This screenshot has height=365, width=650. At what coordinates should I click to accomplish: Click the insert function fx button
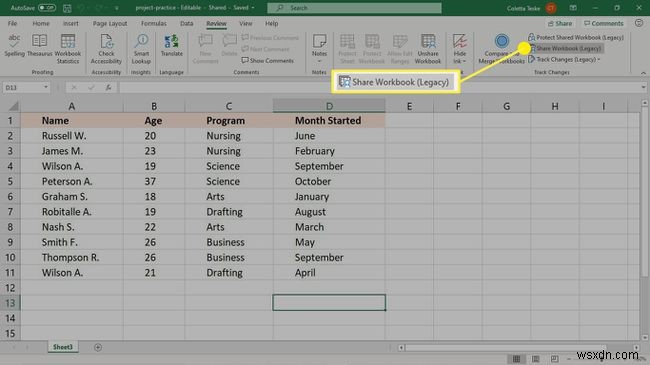click(108, 88)
